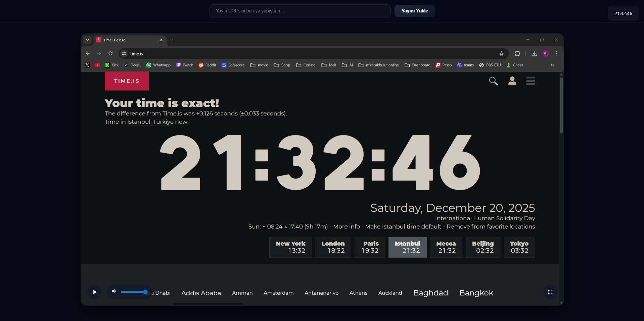The width and height of the screenshot is (644, 321).
Task: Open the Chess bookmark
Action: 515,65
